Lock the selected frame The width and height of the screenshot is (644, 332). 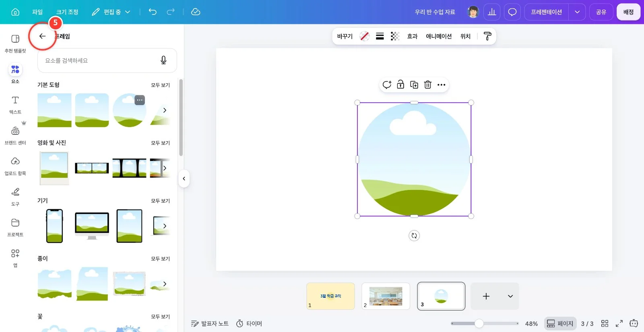400,85
